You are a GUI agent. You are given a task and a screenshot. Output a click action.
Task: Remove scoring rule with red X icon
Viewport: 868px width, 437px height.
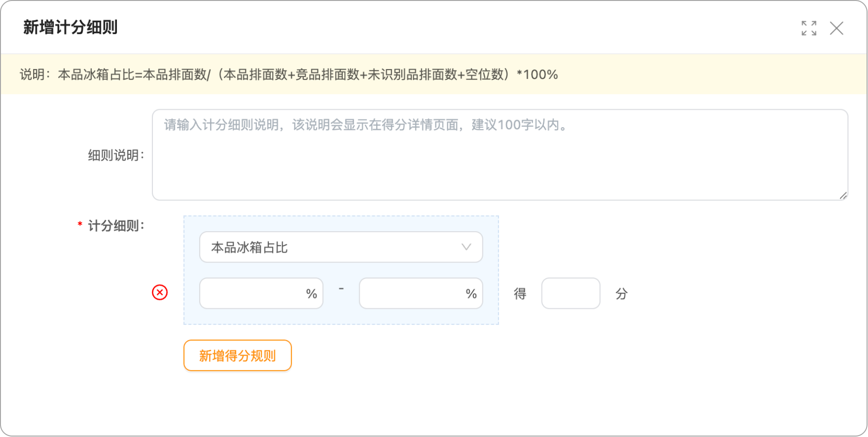click(x=160, y=293)
